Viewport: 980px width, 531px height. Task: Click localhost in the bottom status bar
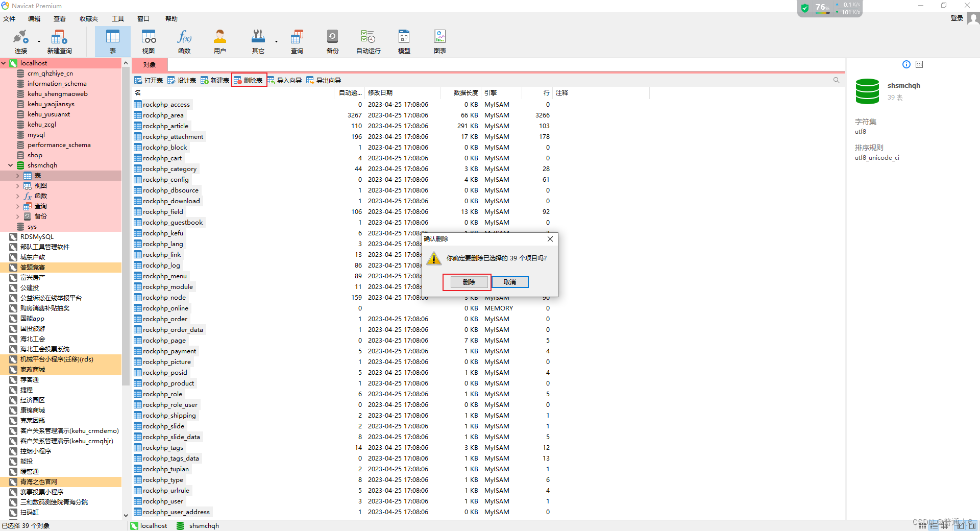149,526
